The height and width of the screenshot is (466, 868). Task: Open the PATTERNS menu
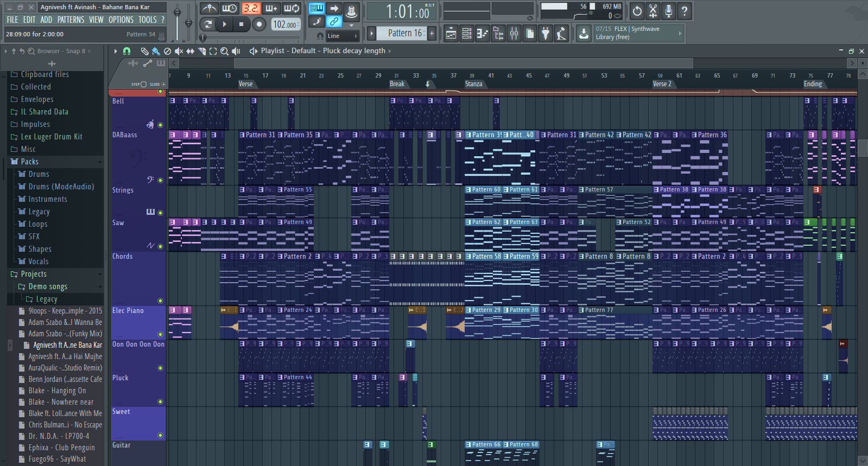pos(71,20)
